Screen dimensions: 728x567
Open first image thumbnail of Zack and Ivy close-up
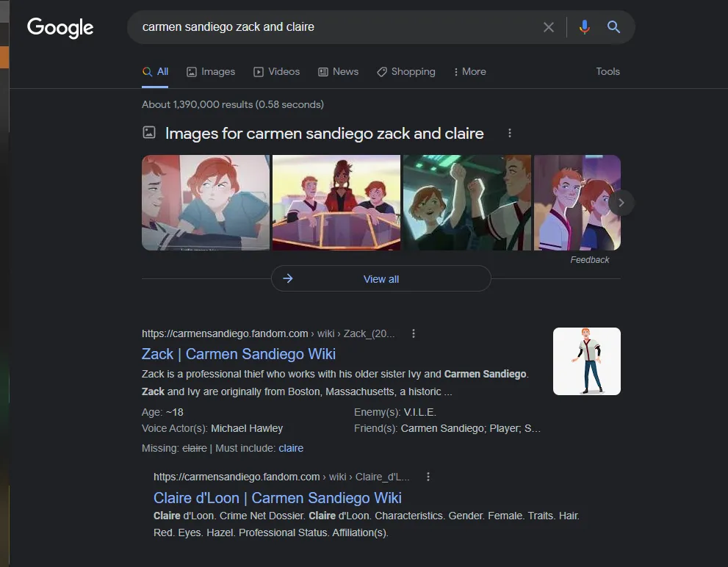pos(206,203)
